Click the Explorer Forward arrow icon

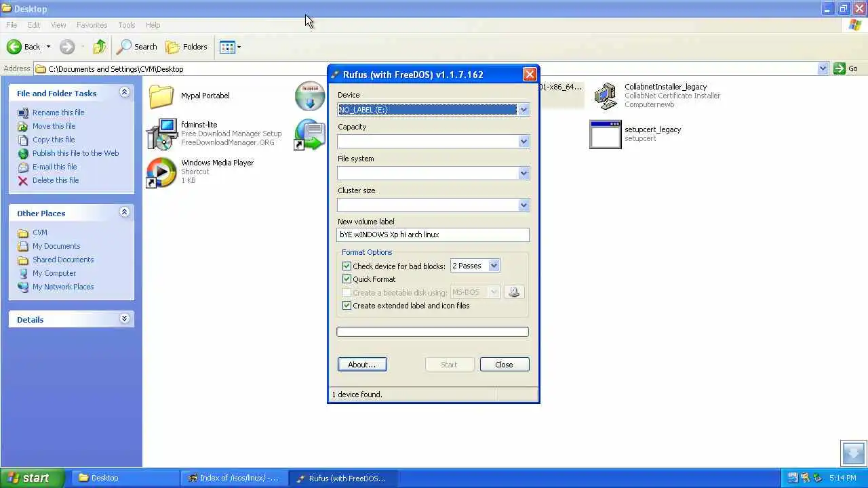(66, 47)
